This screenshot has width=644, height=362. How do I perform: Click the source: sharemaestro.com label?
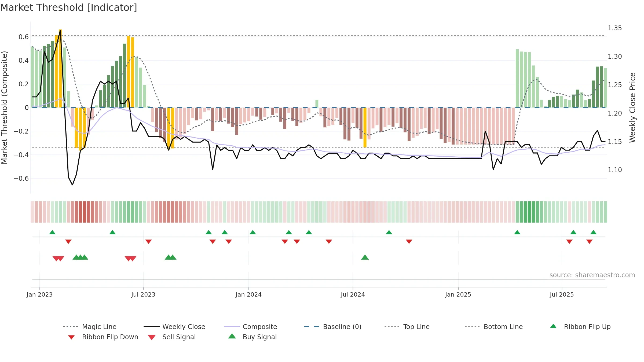(x=592, y=275)
